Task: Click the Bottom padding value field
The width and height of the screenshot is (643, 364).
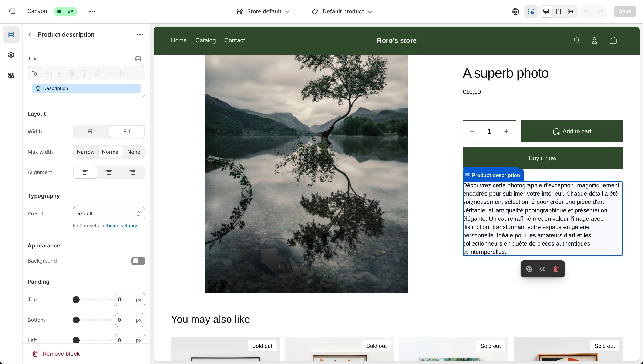Action: pos(130,320)
